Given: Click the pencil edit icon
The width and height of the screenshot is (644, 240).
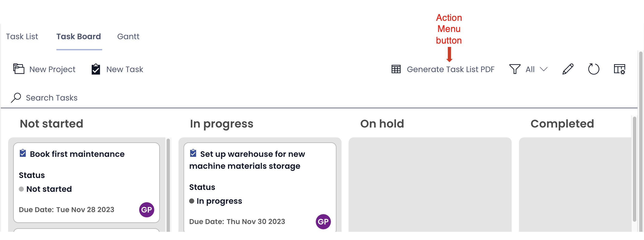Looking at the screenshot, I should [x=568, y=69].
